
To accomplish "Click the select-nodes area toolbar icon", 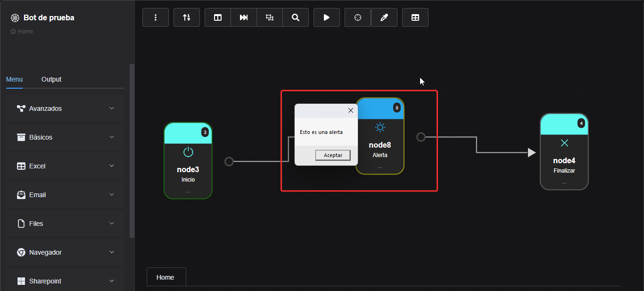I will [270, 17].
